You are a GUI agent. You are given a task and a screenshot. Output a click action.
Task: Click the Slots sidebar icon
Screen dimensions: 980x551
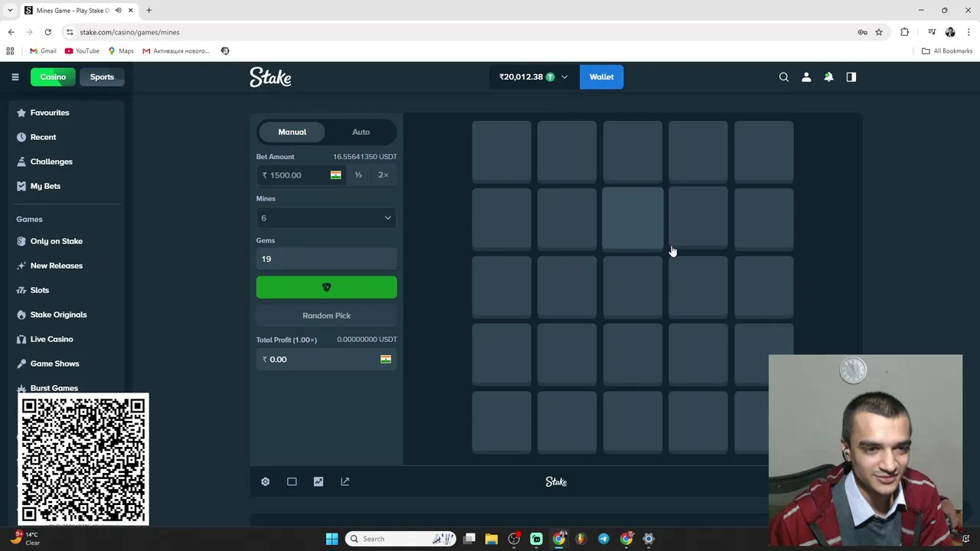[21, 290]
